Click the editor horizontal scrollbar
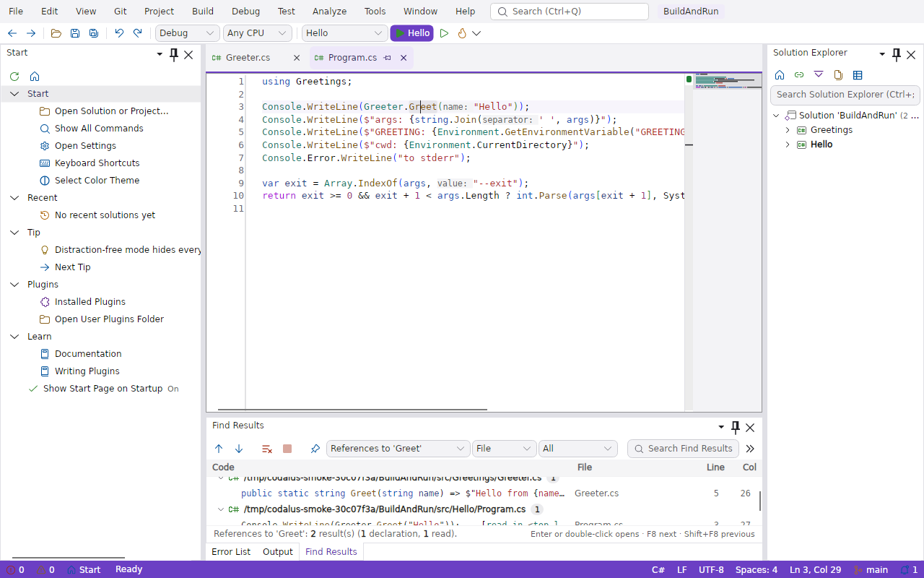The width and height of the screenshot is (924, 578). coord(352,410)
